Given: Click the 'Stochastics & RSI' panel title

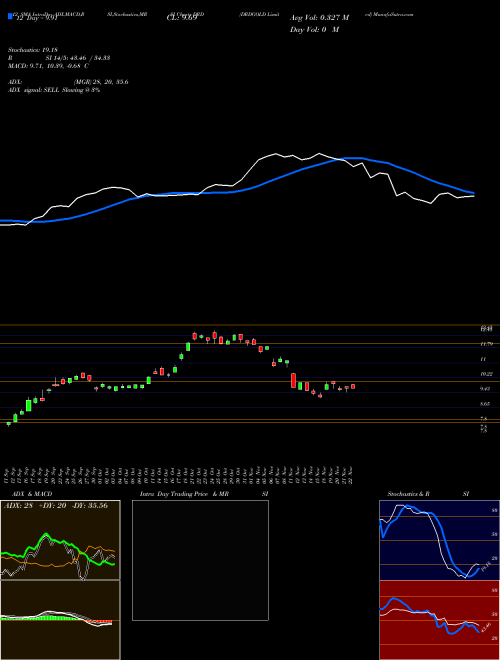Looking at the screenshot, I should [428, 494].
